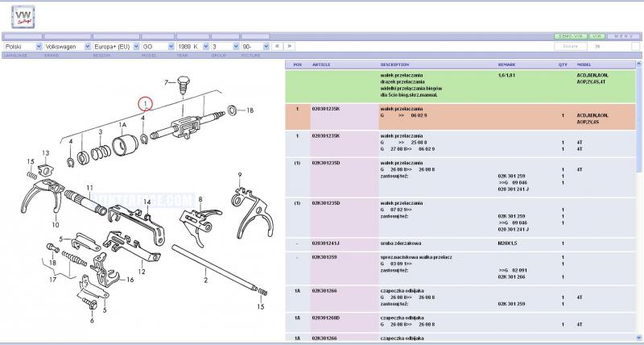Click the MODEL column header
The height and width of the screenshot is (345, 644).
click(584, 64)
